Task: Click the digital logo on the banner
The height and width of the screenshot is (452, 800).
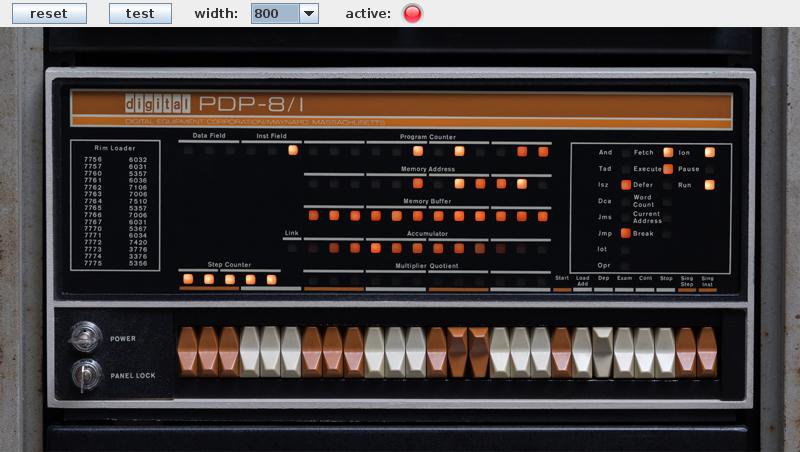Action: (x=158, y=104)
